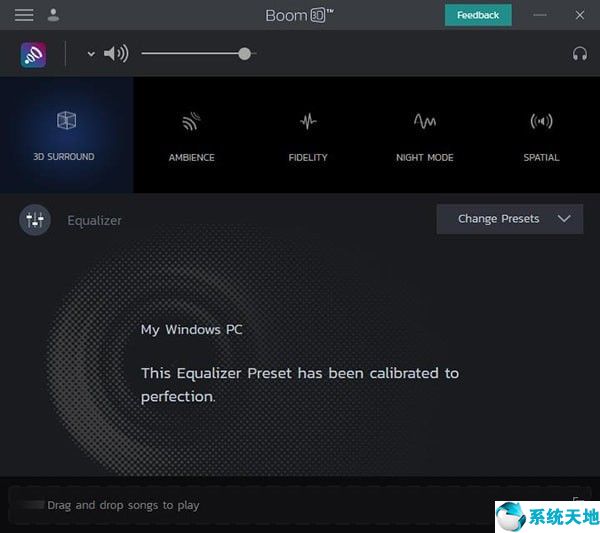Click the Boom 3D title text
This screenshot has width=600, height=533.
point(300,15)
